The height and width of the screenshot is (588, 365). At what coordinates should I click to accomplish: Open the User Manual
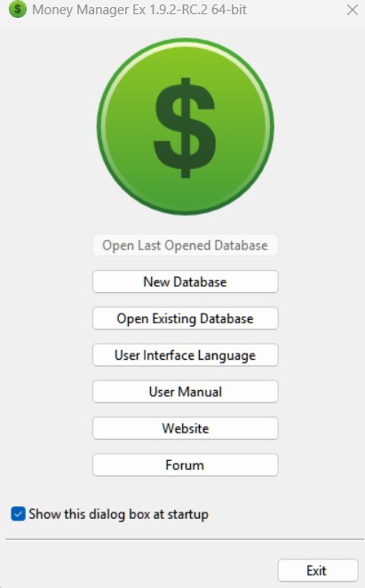[x=186, y=392]
